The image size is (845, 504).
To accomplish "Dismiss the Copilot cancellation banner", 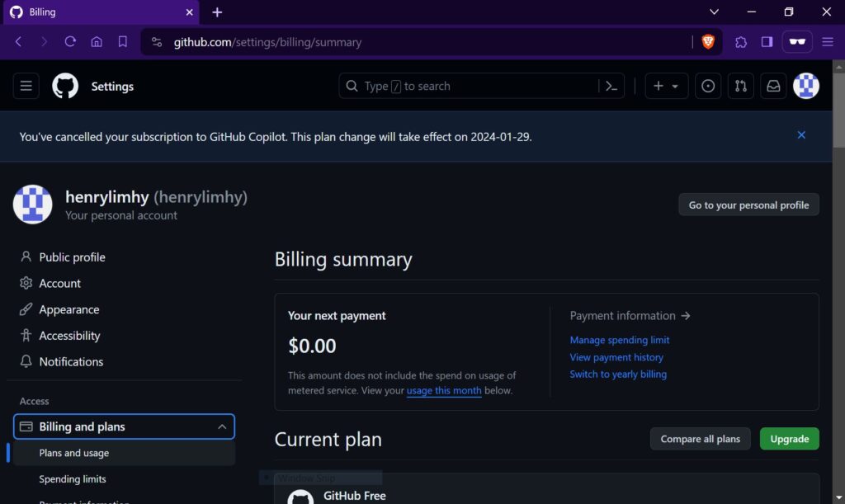I will click(801, 135).
